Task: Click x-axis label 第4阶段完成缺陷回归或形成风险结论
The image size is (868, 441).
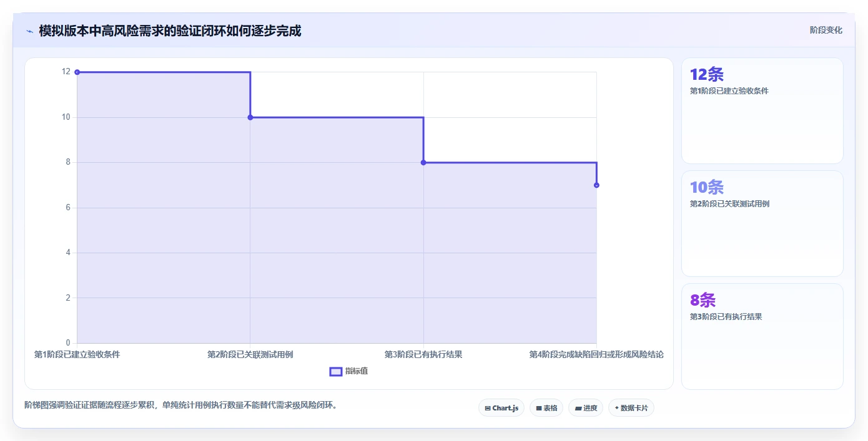Action: (596, 354)
